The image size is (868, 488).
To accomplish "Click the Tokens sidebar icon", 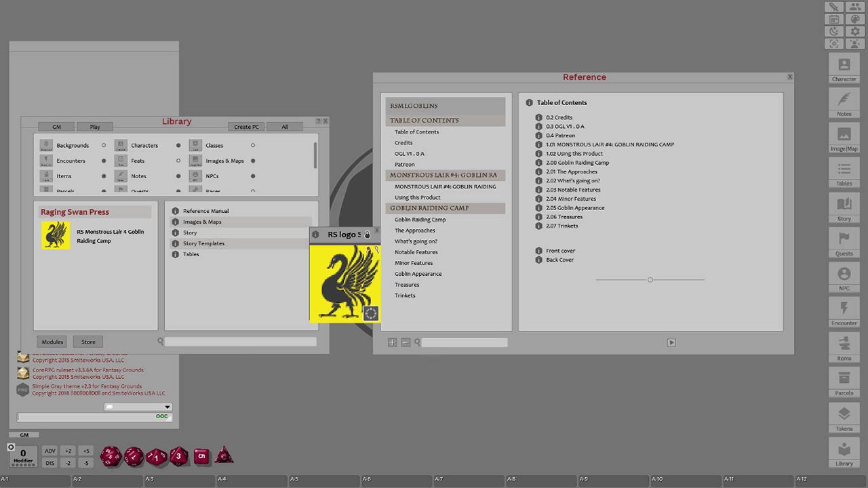I will coord(844,415).
